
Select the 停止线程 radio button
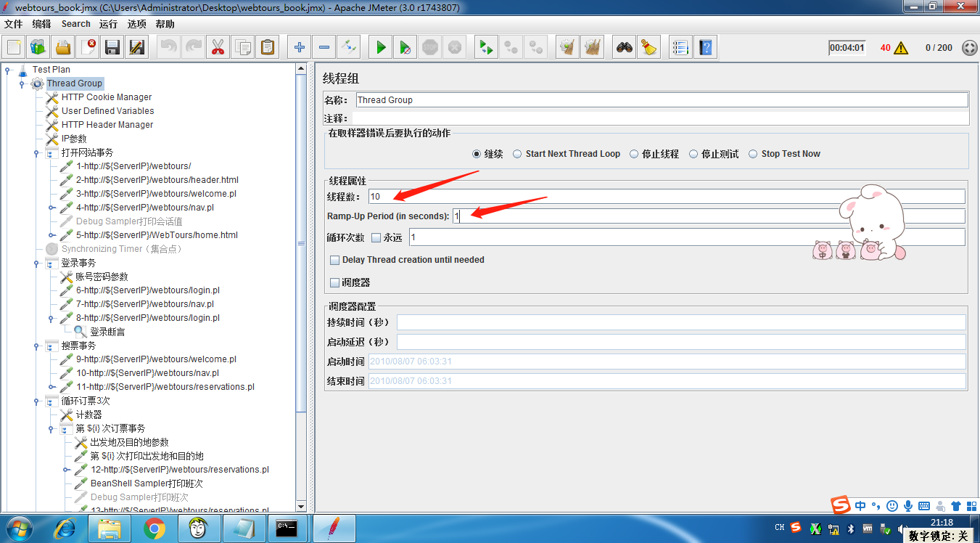tap(634, 154)
